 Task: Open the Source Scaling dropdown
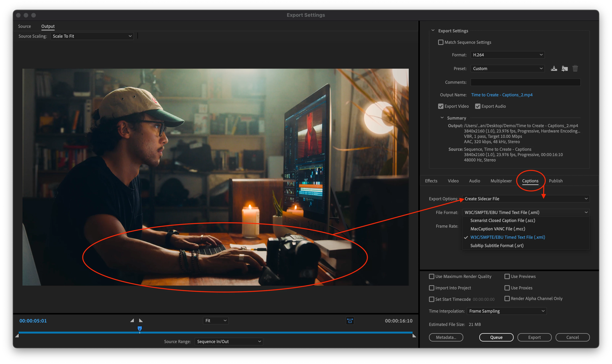point(92,36)
